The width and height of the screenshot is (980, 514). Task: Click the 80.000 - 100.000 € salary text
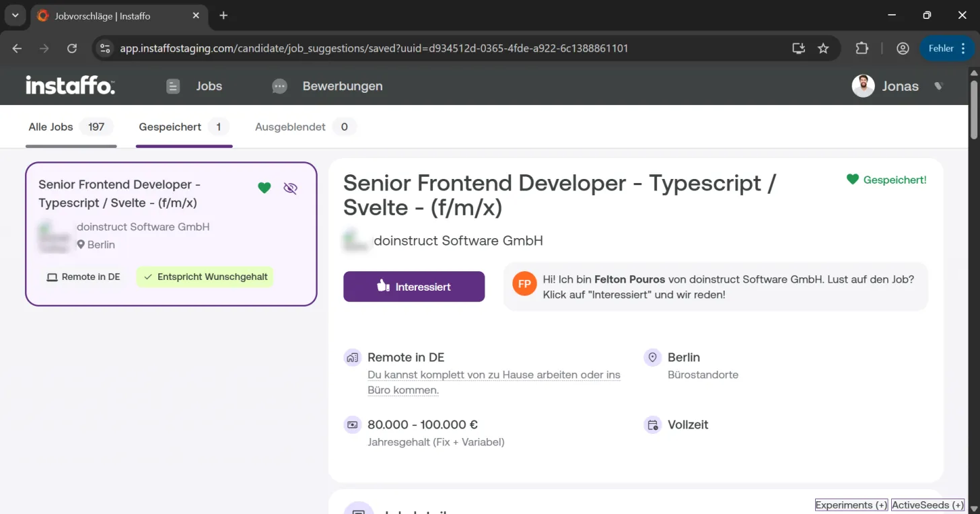tap(423, 425)
